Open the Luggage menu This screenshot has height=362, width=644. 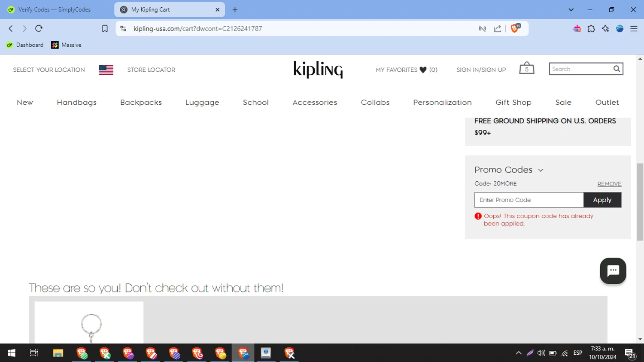pyautogui.click(x=202, y=102)
